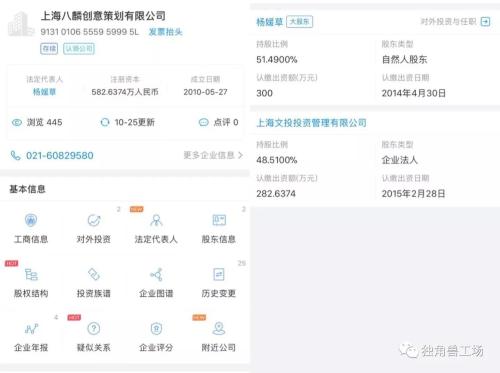500x373 pixels.
Task: Tap the 基本信息 section header
Action: (27, 189)
